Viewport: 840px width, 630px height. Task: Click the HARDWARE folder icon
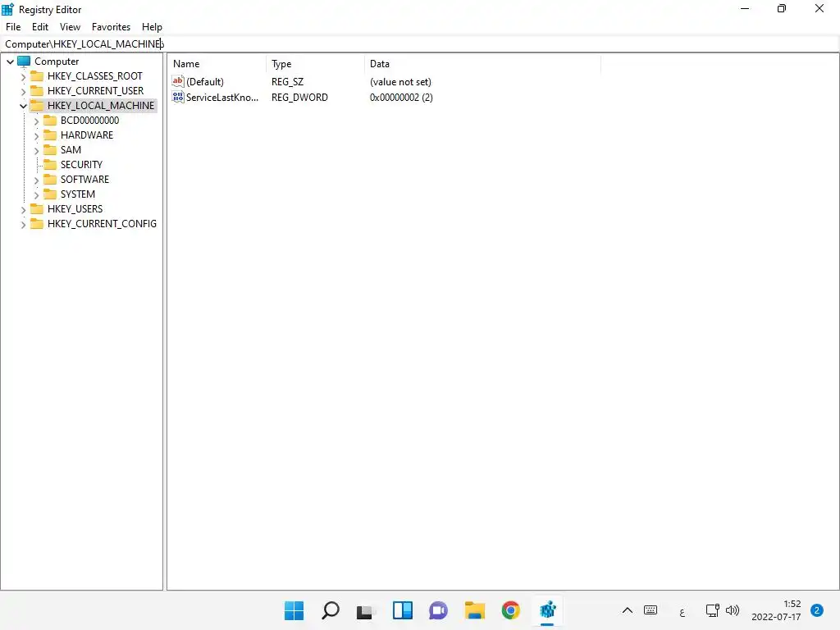tap(50, 135)
